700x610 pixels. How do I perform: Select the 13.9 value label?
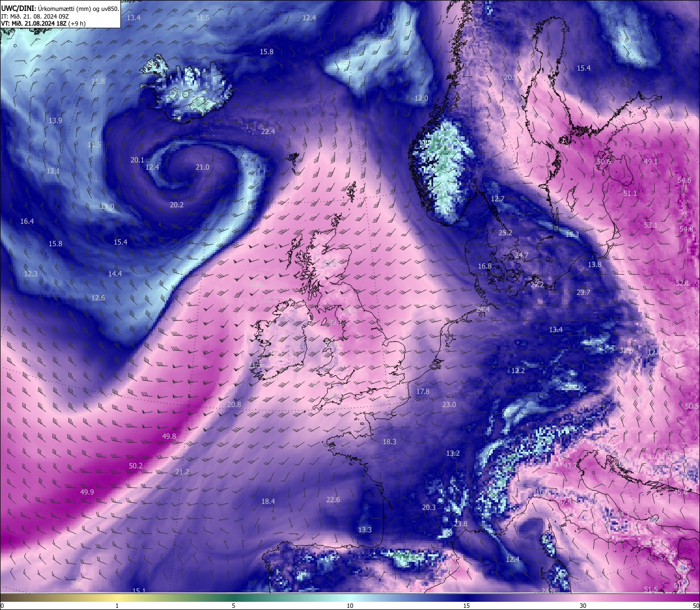55,120
